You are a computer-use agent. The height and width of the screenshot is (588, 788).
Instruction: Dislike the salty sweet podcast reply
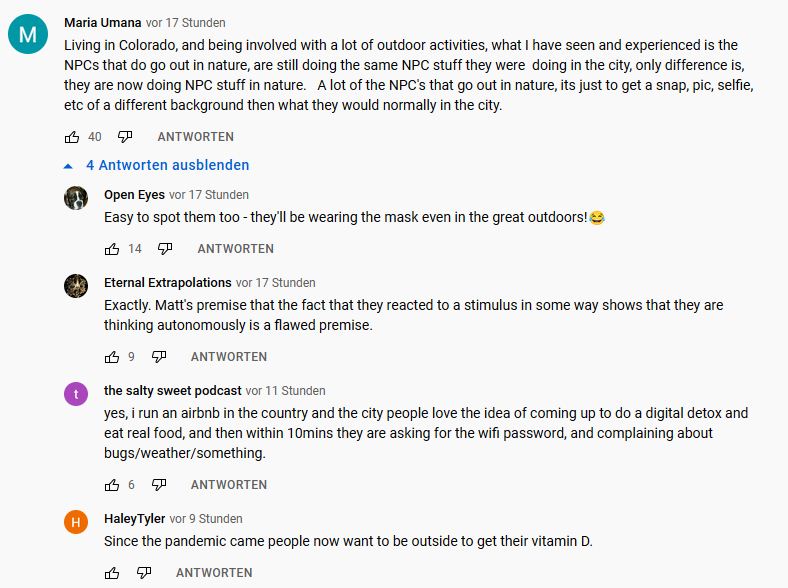pyautogui.click(x=158, y=485)
